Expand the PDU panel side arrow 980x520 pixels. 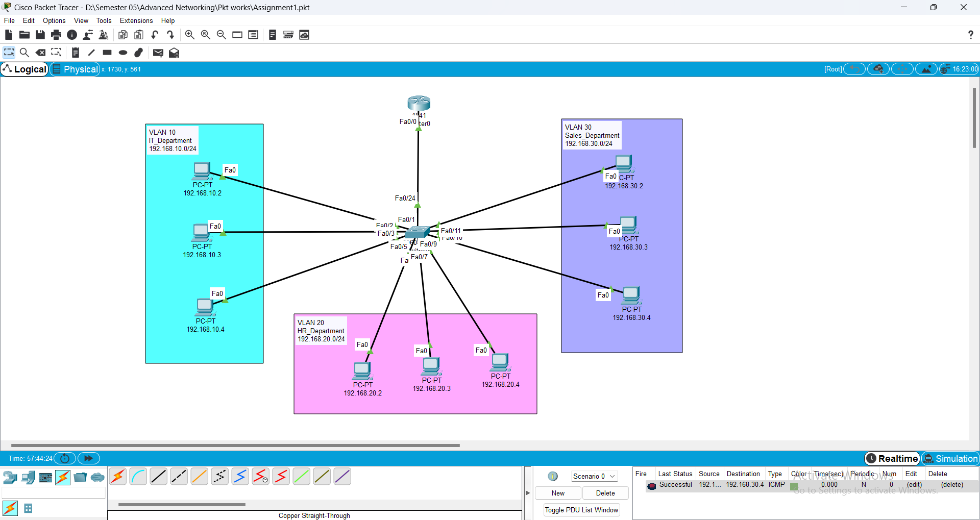pyautogui.click(x=528, y=493)
